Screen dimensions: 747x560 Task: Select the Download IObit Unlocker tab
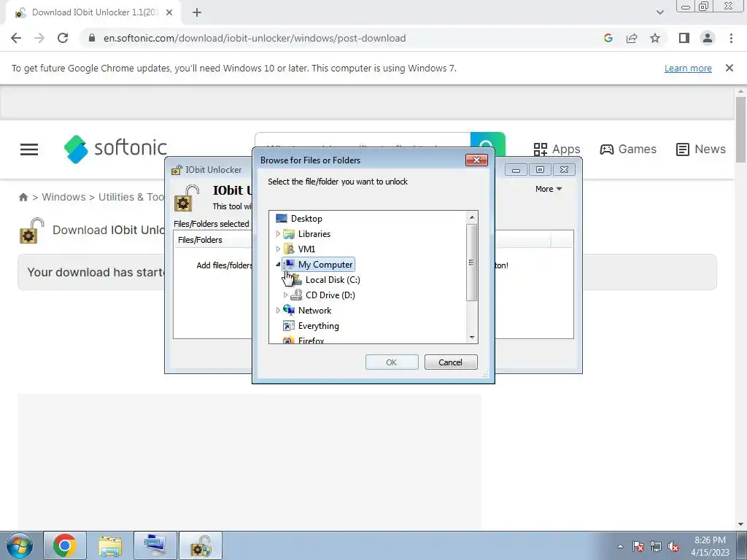pos(93,12)
